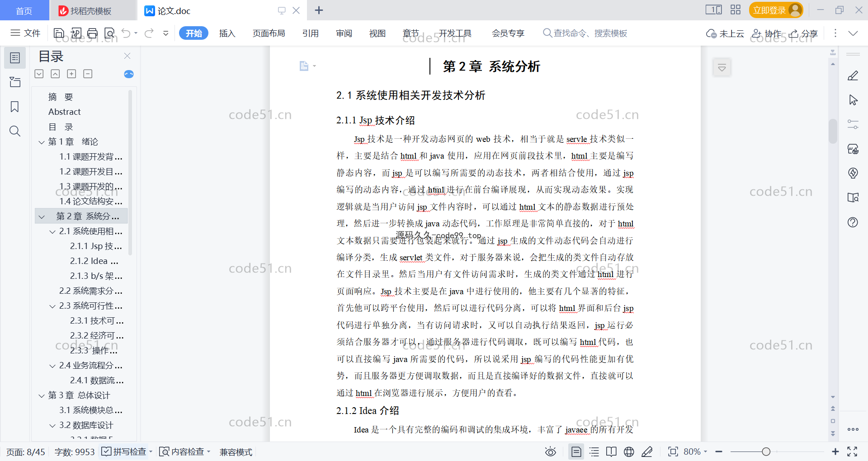
Task: Open the outline pane icon in left sidebar
Action: (15, 58)
